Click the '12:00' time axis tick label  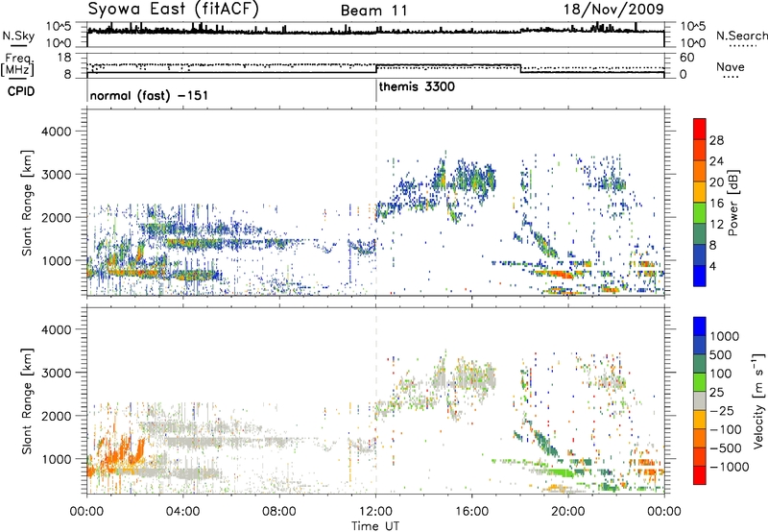375,512
